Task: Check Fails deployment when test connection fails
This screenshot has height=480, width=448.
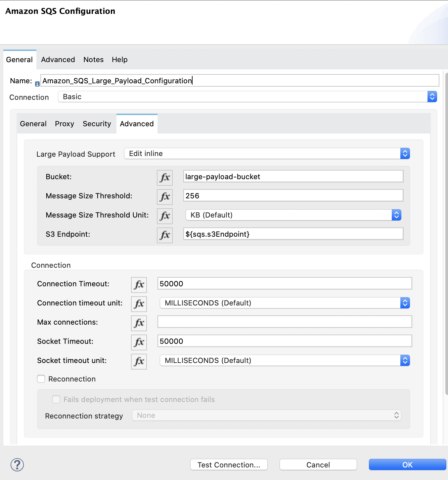Action: (56, 399)
